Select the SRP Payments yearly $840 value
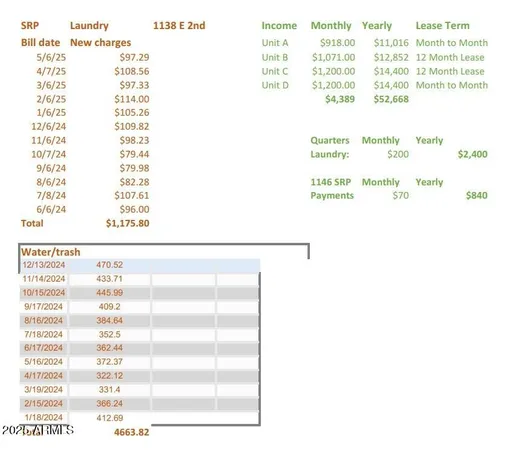Screen dimensions: 506x450 [x=477, y=196]
